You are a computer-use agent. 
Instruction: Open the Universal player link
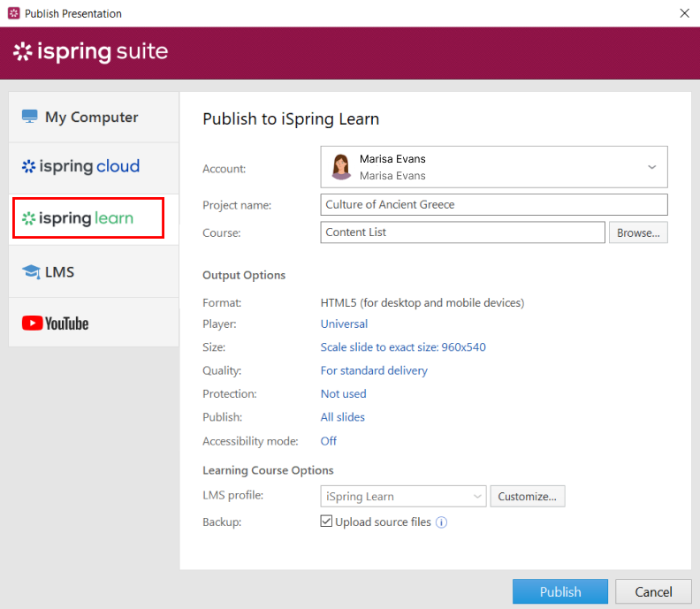pyautogui.click(x=344, y=324)
